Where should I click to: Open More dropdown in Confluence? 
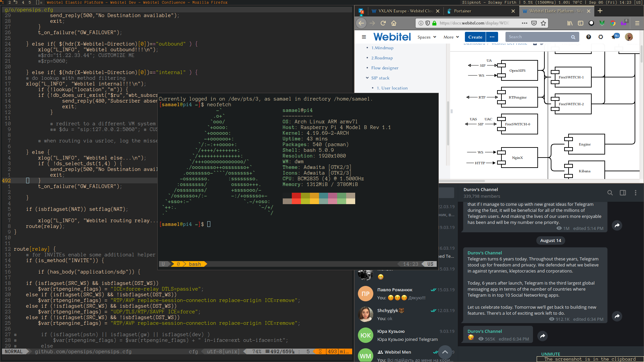(x=451, y=37)
